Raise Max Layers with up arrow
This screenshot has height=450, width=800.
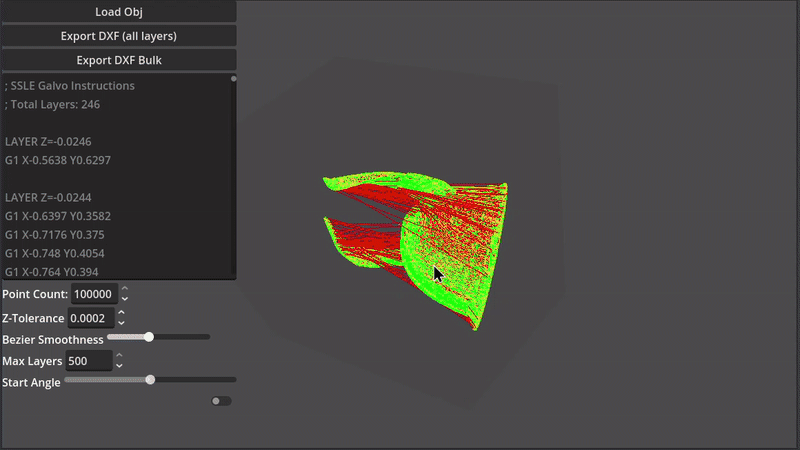[119, 355]
